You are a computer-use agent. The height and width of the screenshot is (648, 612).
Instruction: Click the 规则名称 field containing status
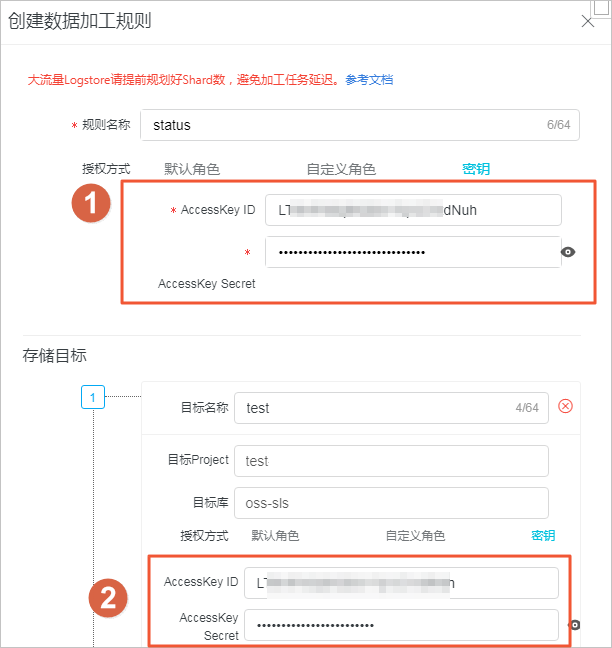click(x=360, y=125)
